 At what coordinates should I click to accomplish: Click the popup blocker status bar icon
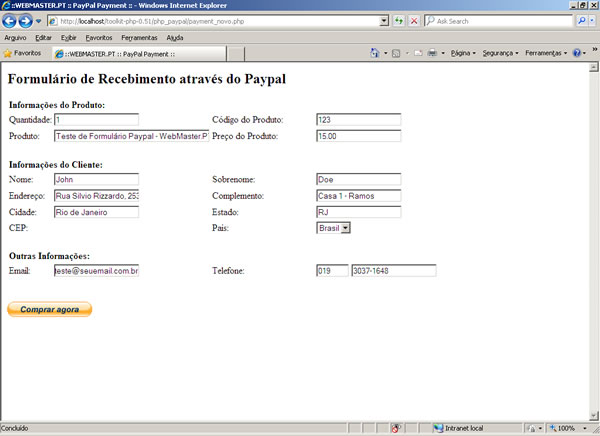point(396,428)
